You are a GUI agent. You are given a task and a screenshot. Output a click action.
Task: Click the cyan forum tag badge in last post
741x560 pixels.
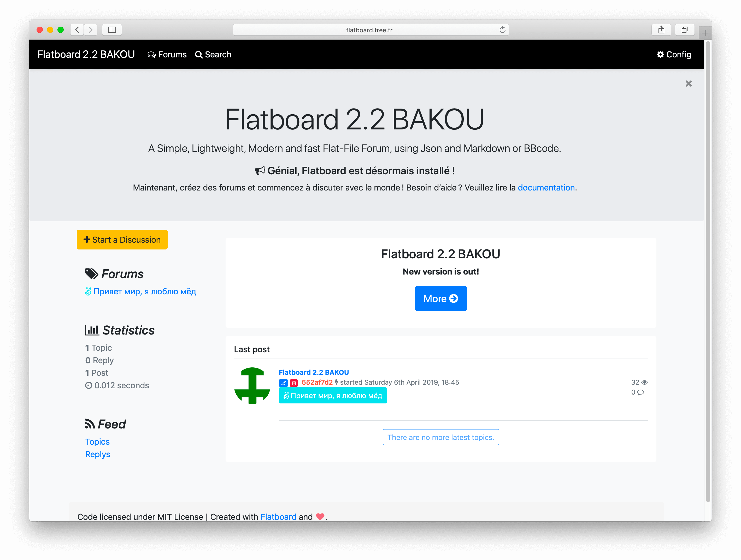pyautogui.click(x=333, y=395)
